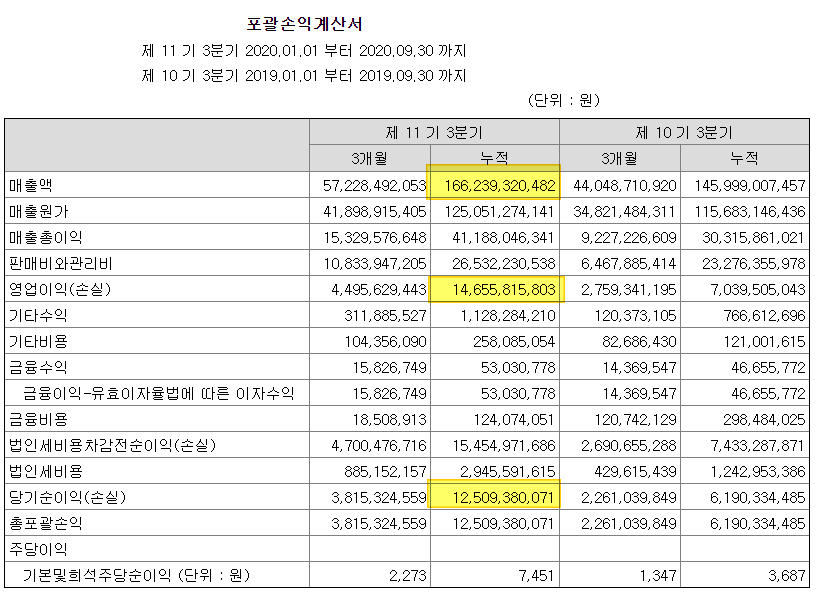Click the 기타수익 row label
This screenshot has height=596, width=825.
tap(38, 316)
